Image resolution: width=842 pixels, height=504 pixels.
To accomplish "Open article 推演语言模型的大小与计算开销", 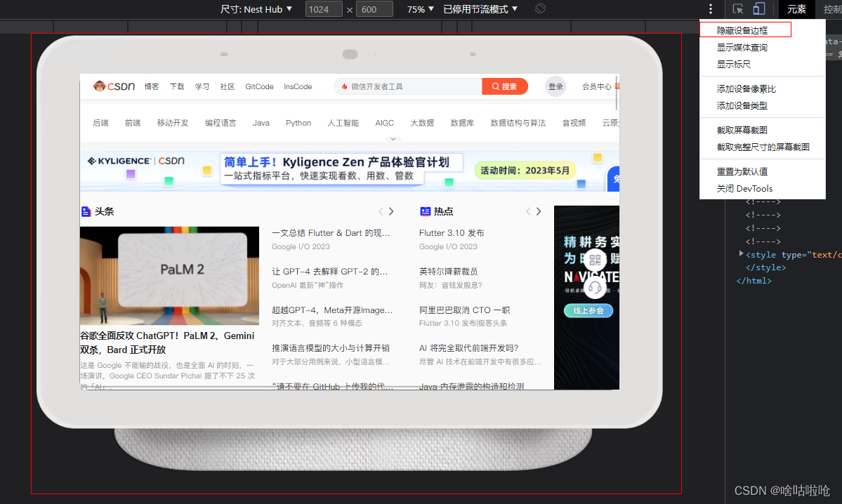I will [x=331, y=348].
